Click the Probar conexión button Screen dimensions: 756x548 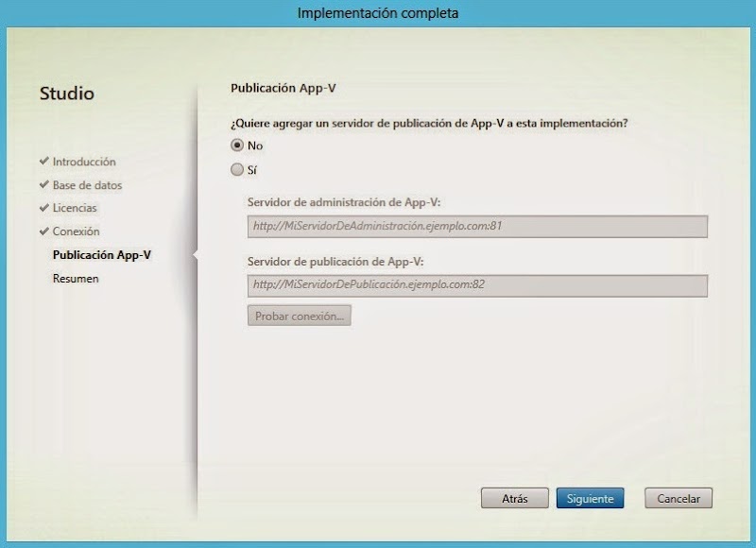tap(299, 316)
